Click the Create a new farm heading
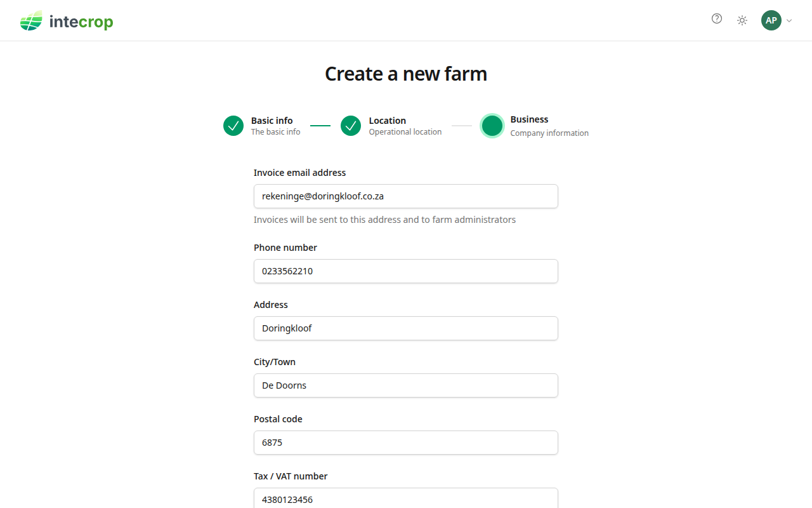This screenshot has width=812, height=508. point(406,74)
